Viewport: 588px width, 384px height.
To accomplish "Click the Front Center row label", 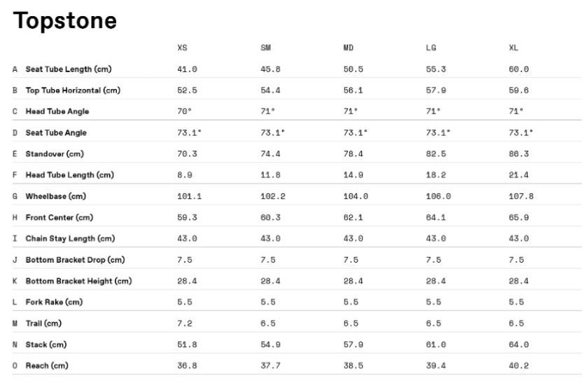I will (x=59, y=217).
